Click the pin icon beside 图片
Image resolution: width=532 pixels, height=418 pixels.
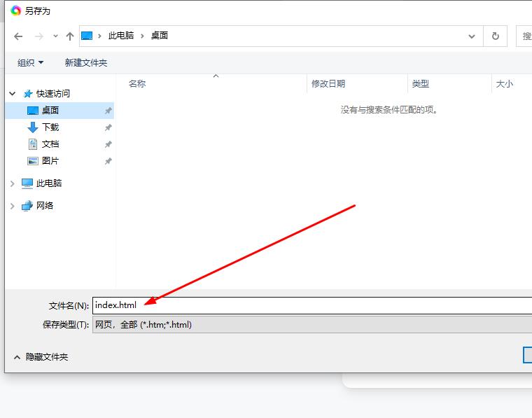(108, 161)
